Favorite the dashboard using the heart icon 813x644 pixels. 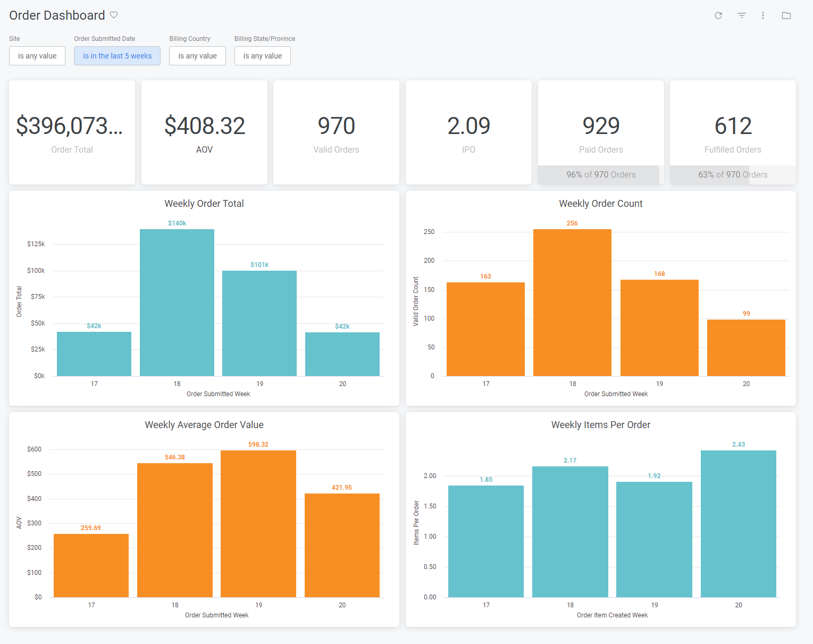pyautogui.click(x=114, y=15)
